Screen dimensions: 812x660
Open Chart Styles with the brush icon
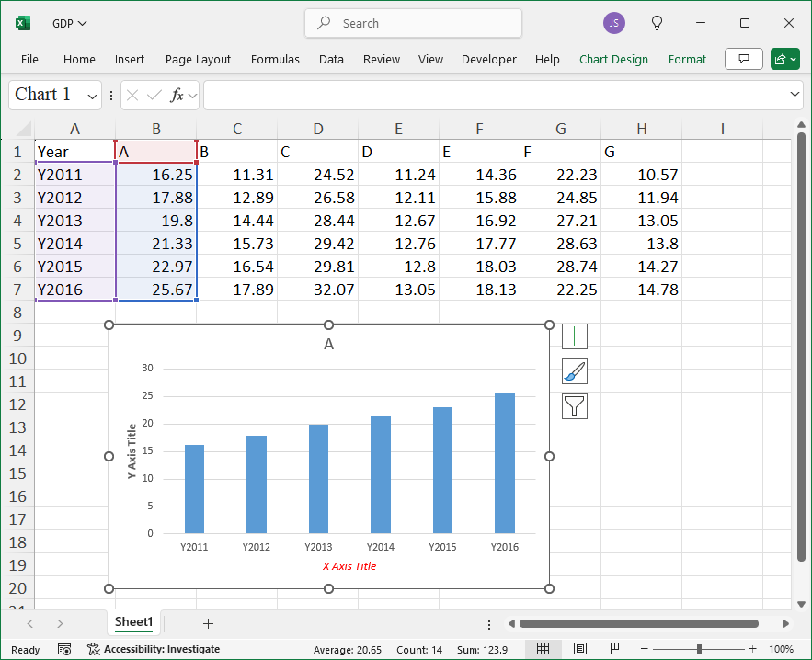pos(574,370)
